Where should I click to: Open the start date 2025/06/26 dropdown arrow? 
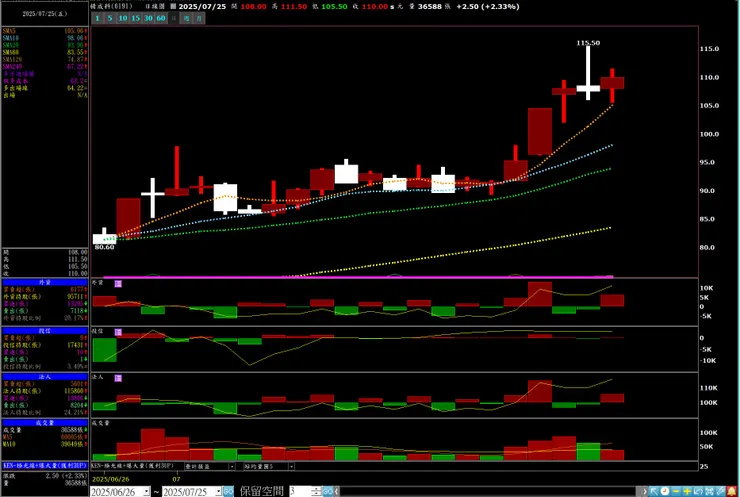(x=146, y=491)
